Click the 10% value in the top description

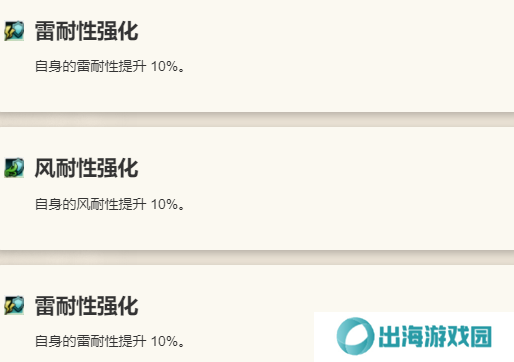click(164, 66)
